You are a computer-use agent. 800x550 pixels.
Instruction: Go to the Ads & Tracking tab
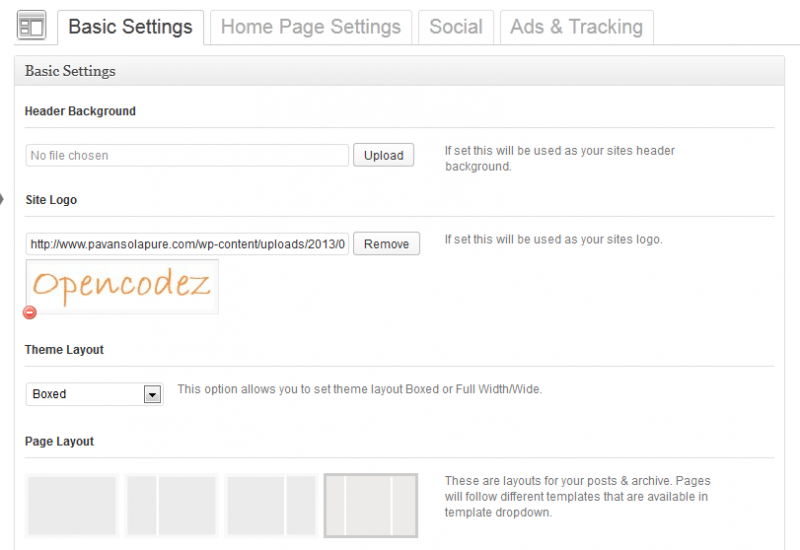[x=577, y=27]
